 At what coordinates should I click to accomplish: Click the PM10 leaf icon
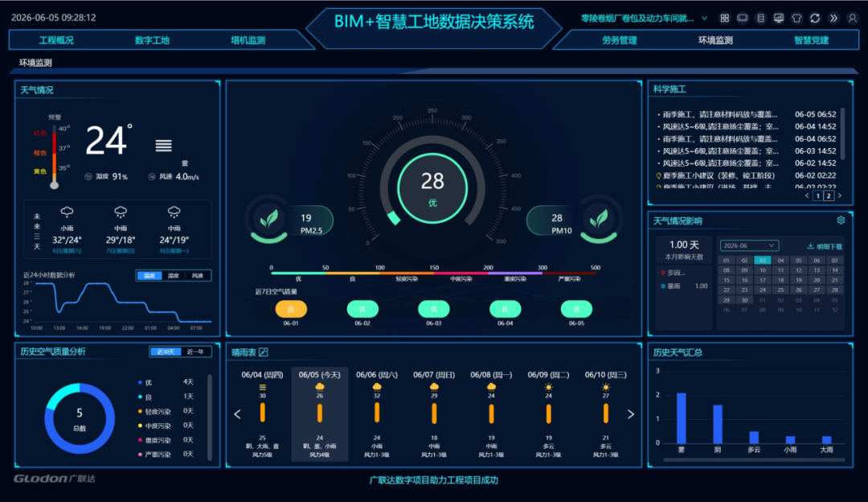[x=599, y=220]
